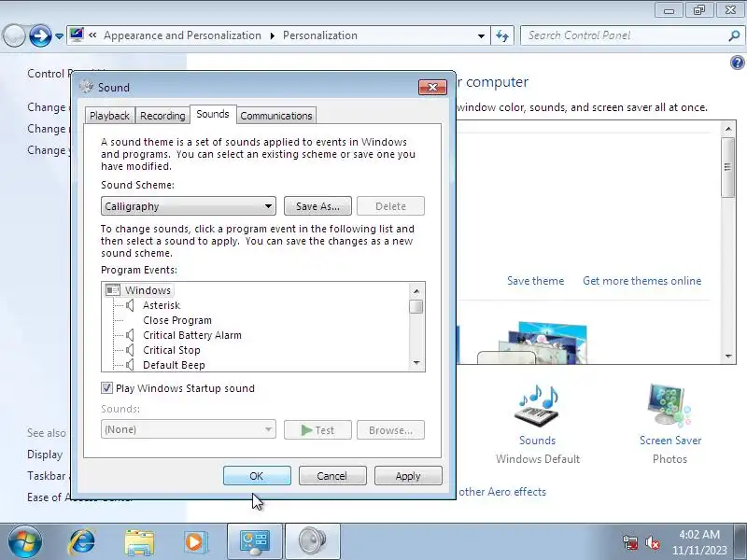The image size is (747, 560).
Task: Switch to Control Panel taskbar button
Action: click(255, 542)
